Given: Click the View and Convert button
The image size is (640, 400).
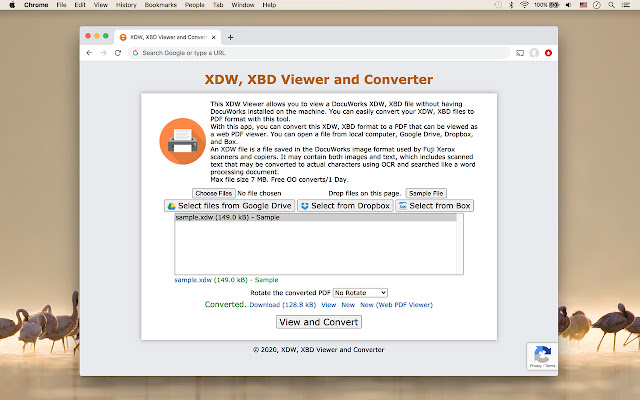Looking at the screenshot, I should coord(319,322).
